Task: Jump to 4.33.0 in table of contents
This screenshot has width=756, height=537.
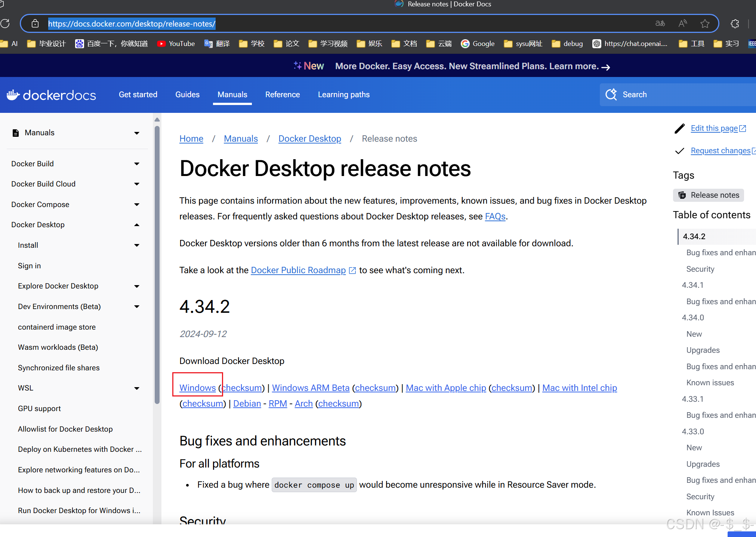Action: coord(693,432)
